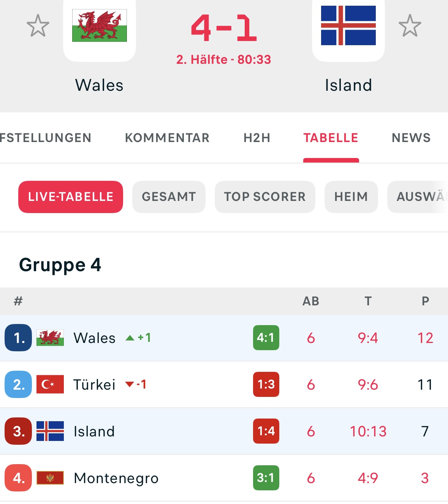Tap the large Iceland flag in header
The height and width of the screenshot is (504, 448).
coord(348,25)
